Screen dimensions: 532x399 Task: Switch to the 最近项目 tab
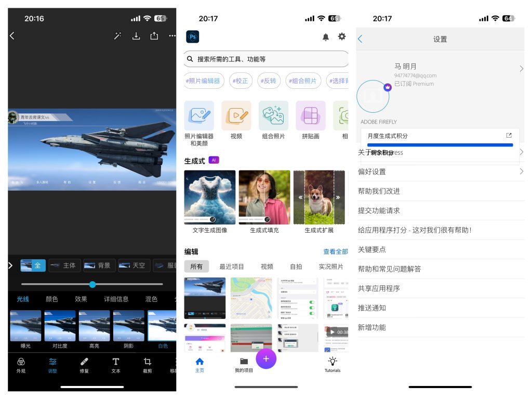point(232,267)
